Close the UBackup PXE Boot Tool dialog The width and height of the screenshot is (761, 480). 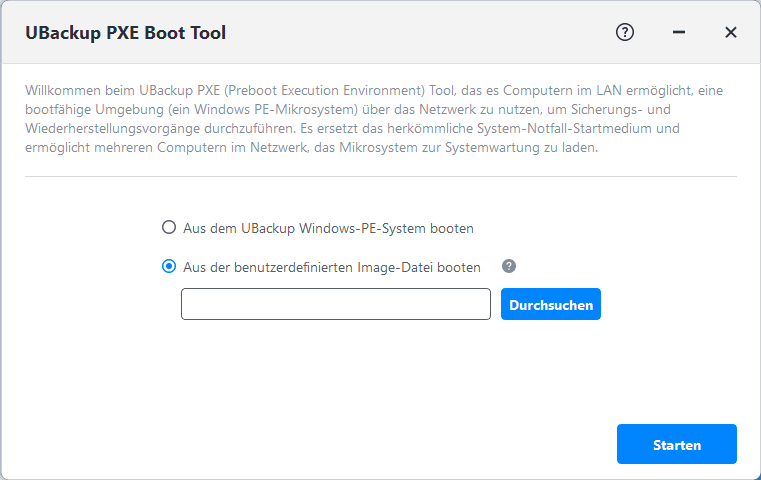tap(731, 33)
